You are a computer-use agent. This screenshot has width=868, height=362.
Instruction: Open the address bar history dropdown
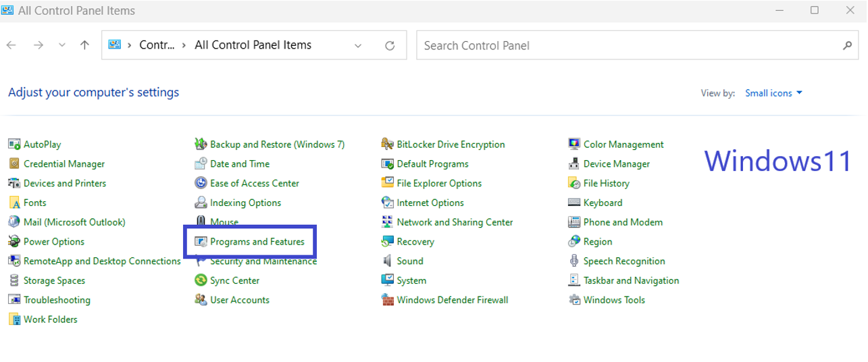click(358, 46)
